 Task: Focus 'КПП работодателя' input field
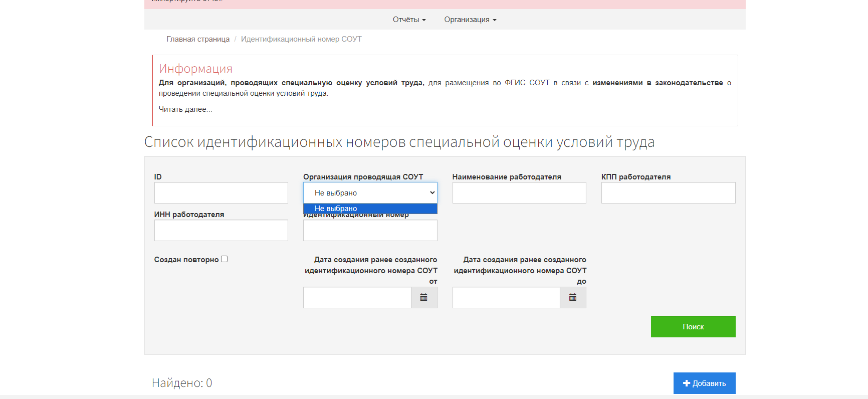pyautogui.click(x=669, y=192)
